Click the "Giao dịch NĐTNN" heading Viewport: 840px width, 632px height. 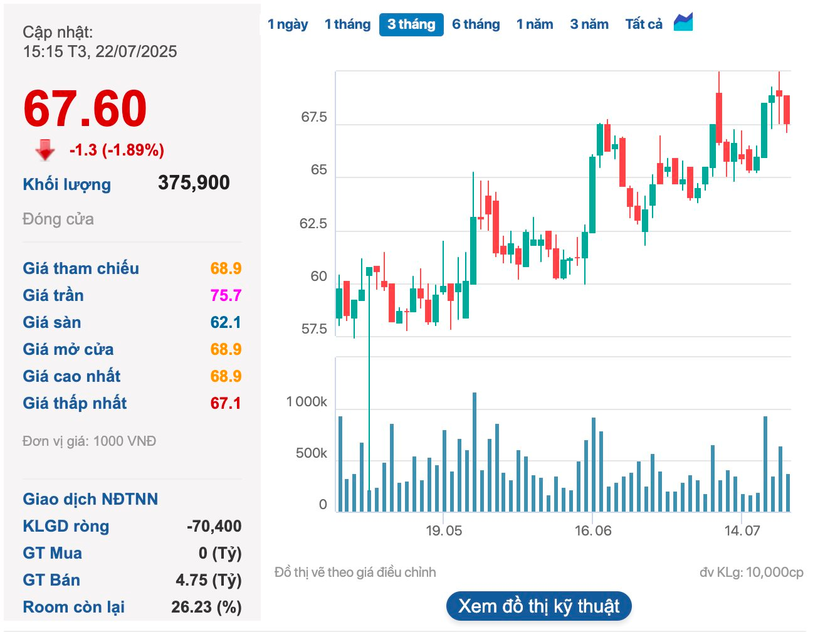90,499
